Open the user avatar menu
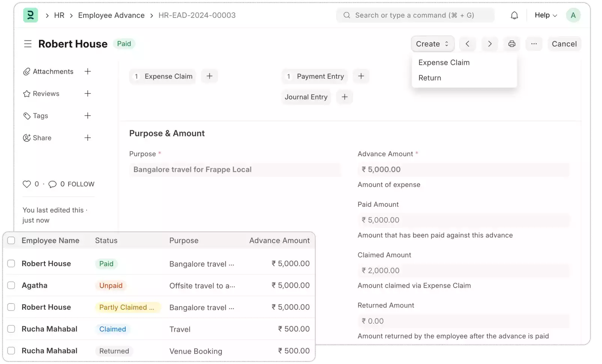The width and height of the screenshot is (602, 364). pos(573,15)
